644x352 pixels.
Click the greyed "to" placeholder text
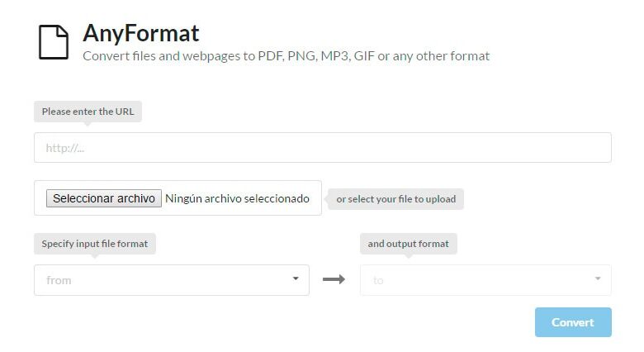(x=378, y=281)
